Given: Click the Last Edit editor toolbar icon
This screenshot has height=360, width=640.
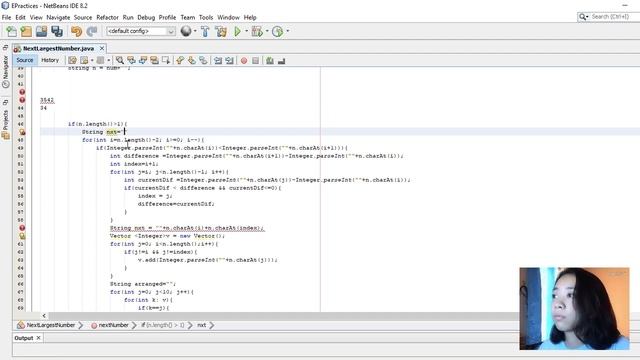Looking at the screenshot, I should click(72, 60).
